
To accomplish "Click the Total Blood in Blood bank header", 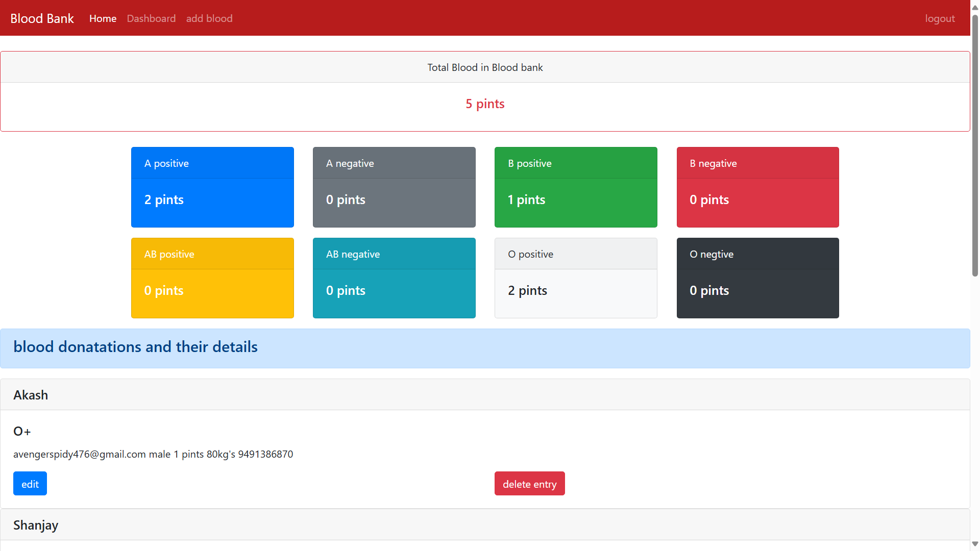I will [x=485, y=67].
